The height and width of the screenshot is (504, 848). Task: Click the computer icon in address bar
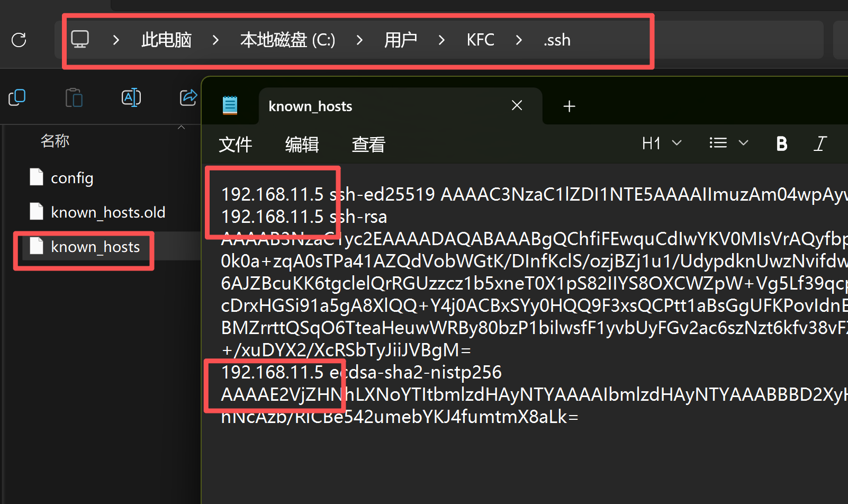(x=80, y=40)
